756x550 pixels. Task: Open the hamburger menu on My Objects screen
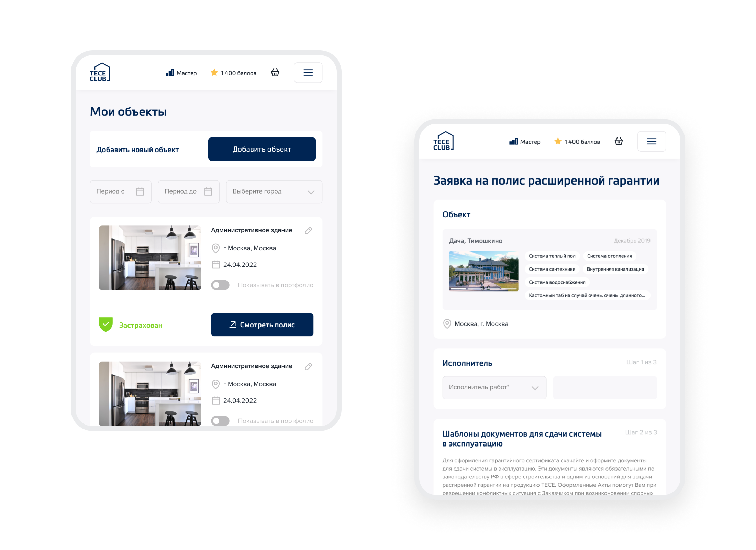[x=308, y=73]
